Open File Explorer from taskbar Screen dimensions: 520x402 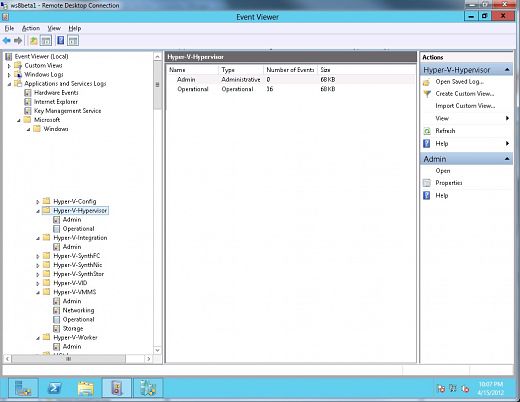pos(86,388)
